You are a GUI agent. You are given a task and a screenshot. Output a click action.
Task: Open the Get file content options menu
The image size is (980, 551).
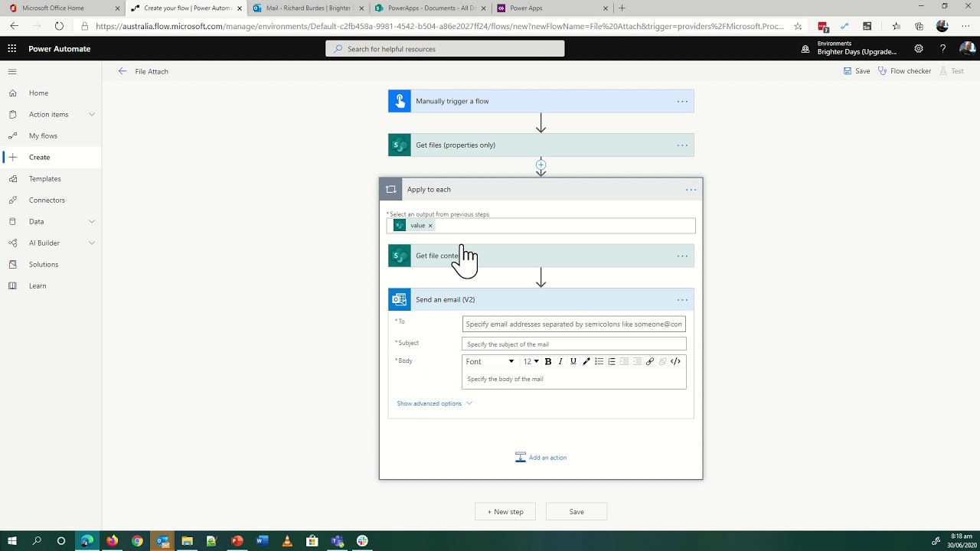click(682, 256)
